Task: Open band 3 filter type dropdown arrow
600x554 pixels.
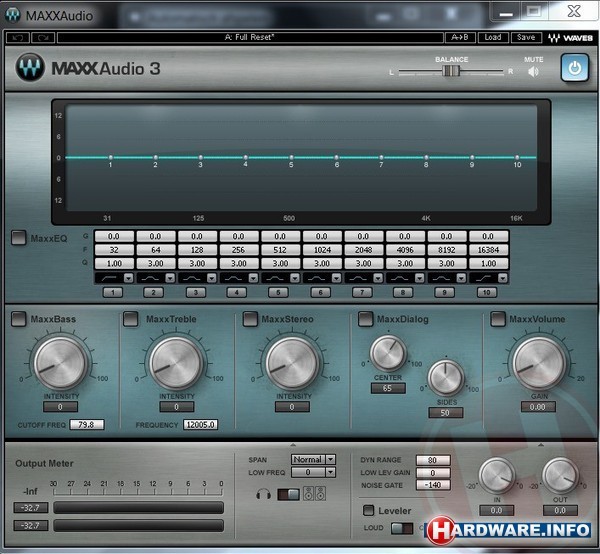Action: [x=212, y=278]
